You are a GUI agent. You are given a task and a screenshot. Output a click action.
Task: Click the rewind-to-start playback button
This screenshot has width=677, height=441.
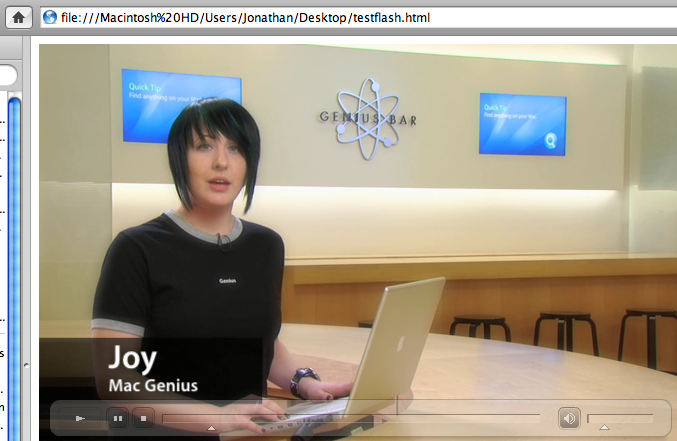coord(80,418)
